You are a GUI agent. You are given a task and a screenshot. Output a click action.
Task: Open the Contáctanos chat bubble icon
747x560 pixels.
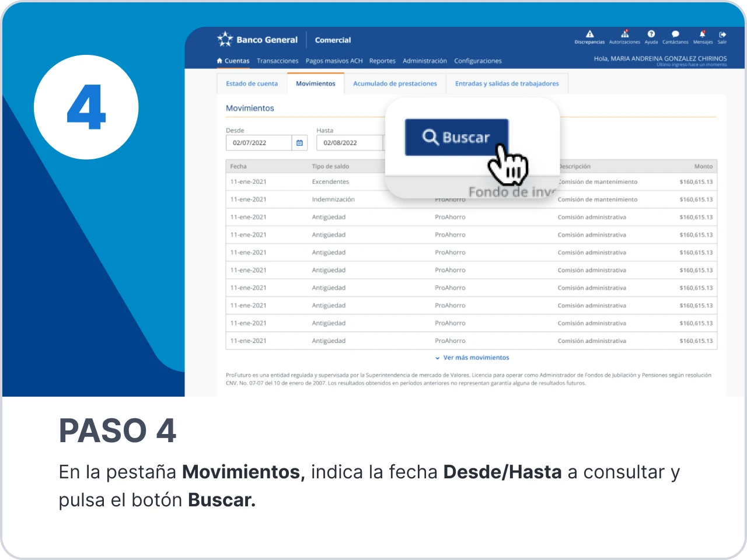[675, 34]
